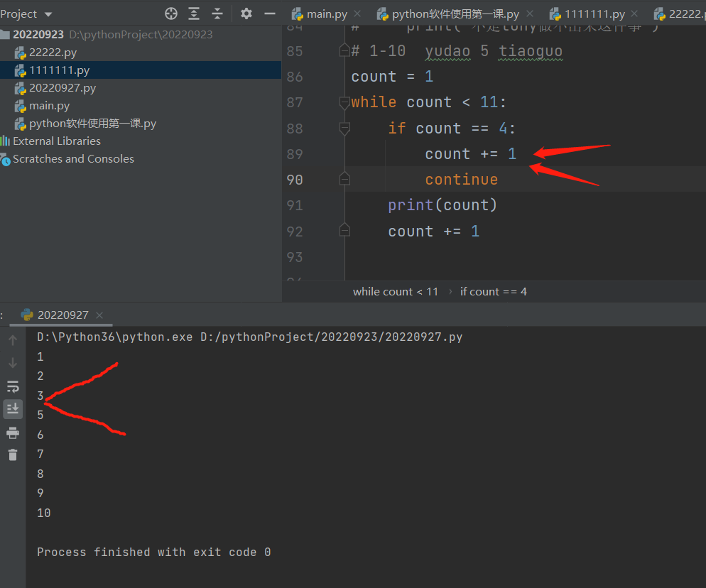
Task: Click 'while count < 11' breadcrumb
Action: pyautogui.click(x=396, y=292)
